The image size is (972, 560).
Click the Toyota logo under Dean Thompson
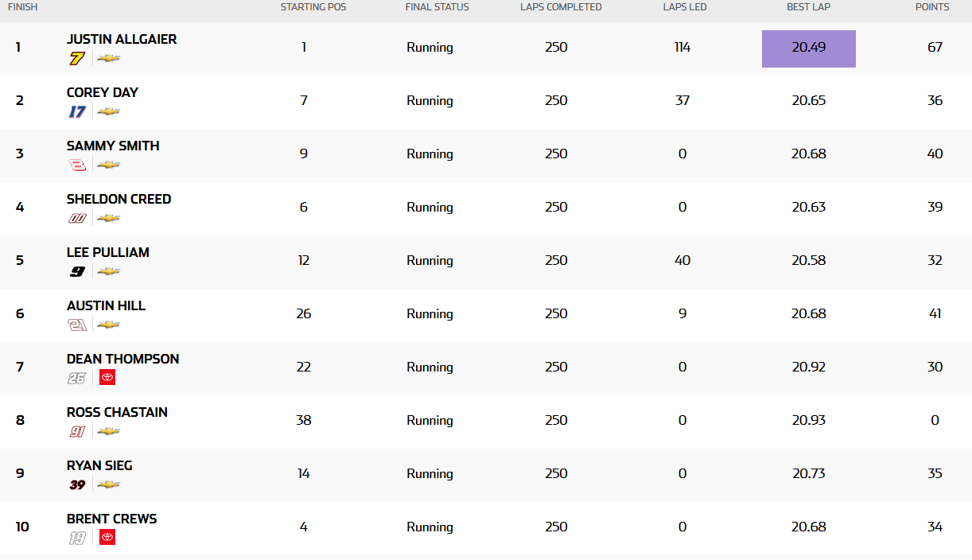pyautogui.click(x=107, y=378)
